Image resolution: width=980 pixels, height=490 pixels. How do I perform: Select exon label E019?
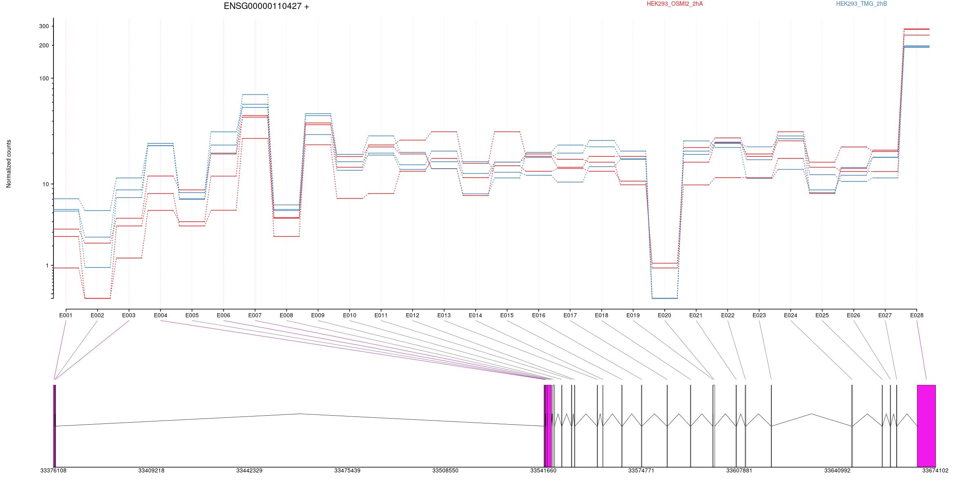pos(633,315)
